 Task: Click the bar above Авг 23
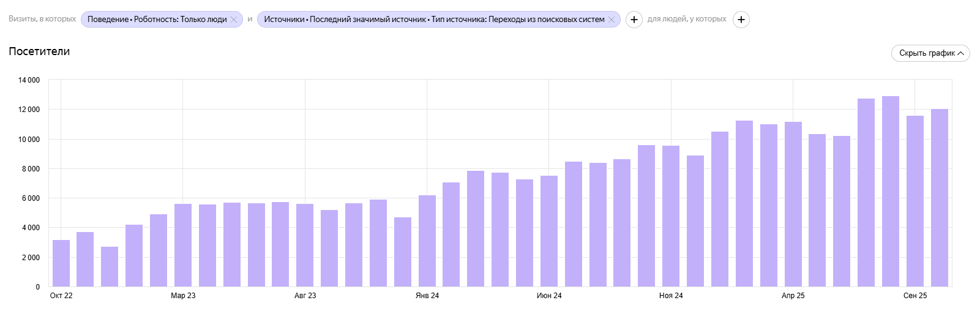tap(305, 245)
